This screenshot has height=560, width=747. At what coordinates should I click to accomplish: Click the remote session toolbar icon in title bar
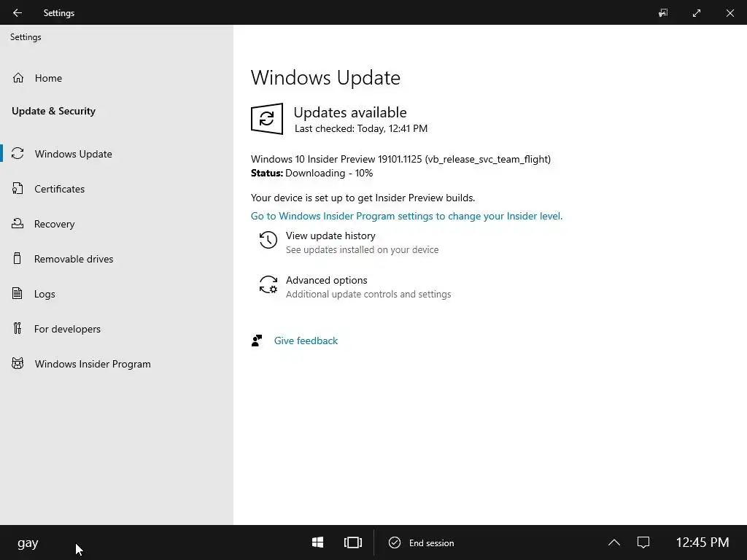coord(663,13)
